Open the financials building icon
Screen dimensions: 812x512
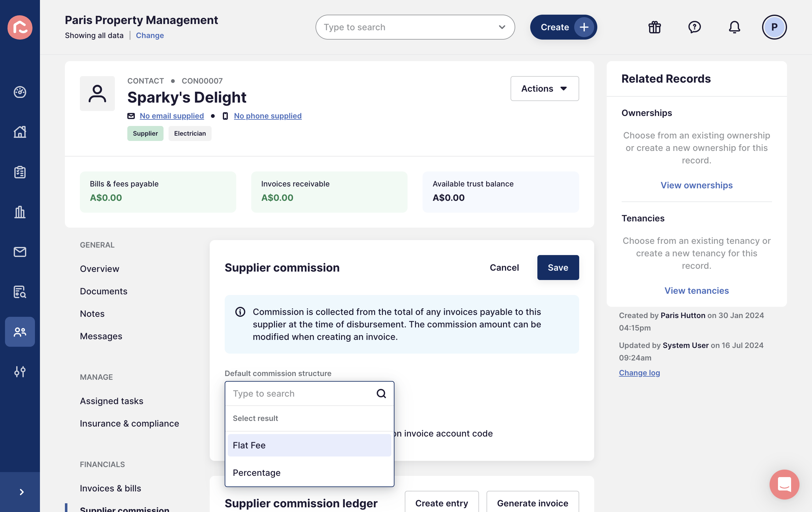[x=20, y=212]
